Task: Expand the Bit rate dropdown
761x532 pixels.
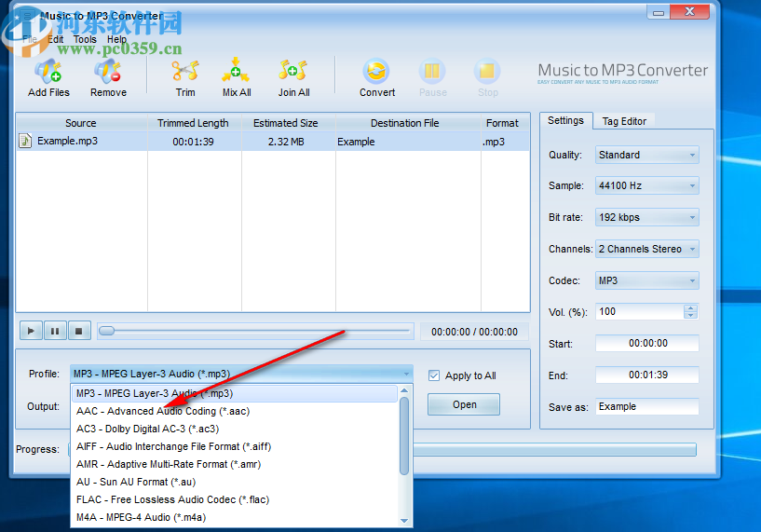Action: (692, 217)
